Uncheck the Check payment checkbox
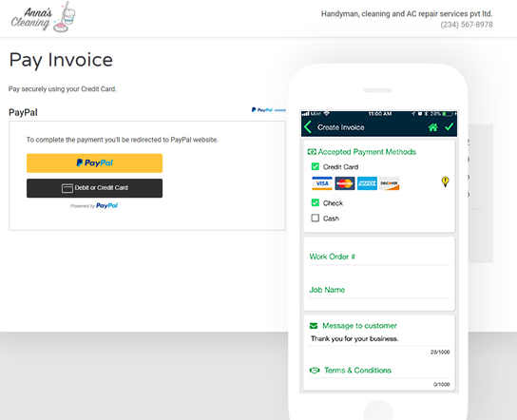 pyautogui.click(x=316, y=202)
